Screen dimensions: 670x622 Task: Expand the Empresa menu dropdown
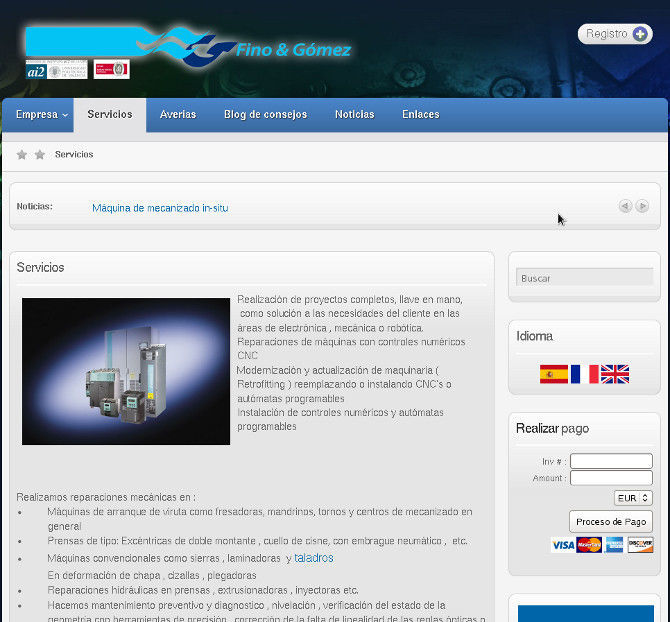[x=41, y=115]
